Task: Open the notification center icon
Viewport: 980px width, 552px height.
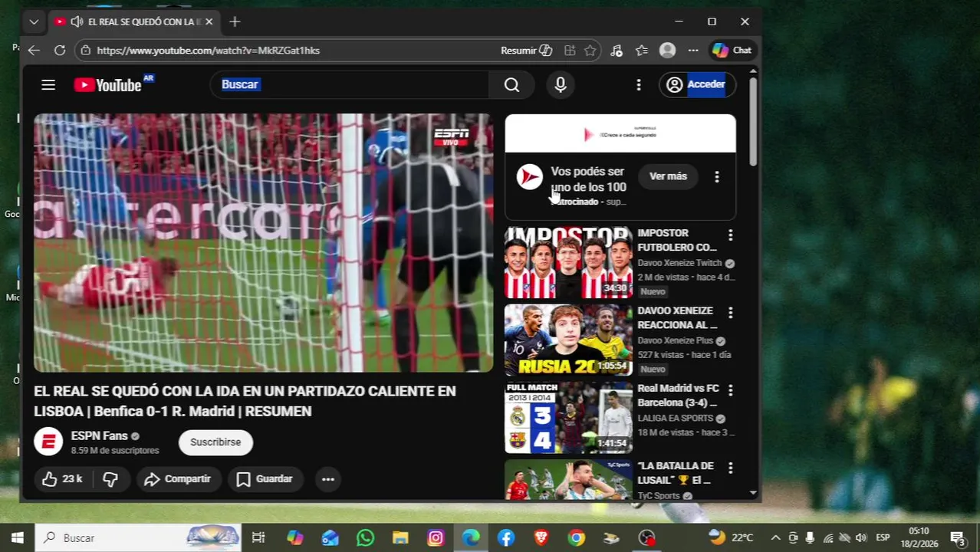Action: tap(957, 538)
